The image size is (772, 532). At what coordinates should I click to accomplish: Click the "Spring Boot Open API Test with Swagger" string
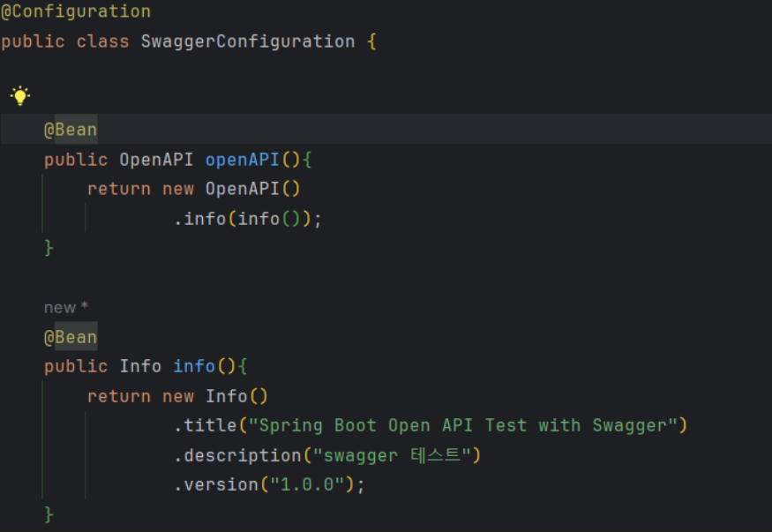(x=463, y=425)
